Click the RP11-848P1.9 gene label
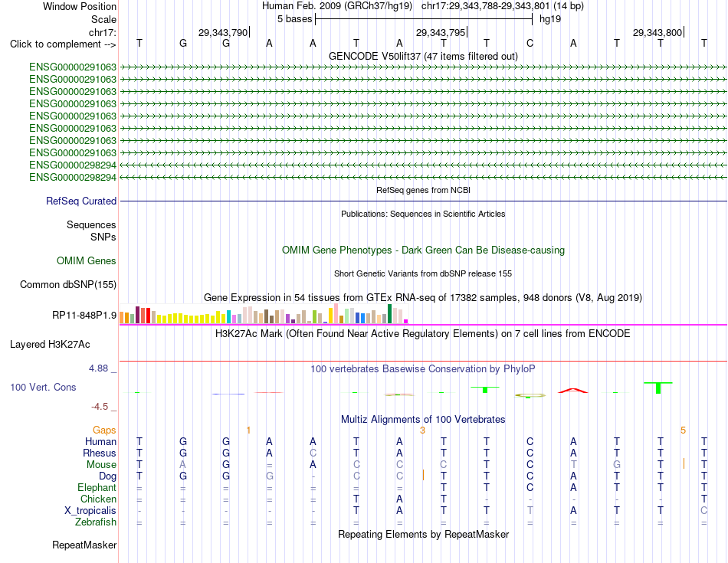Image resolution: width=728 pixels, height=563 pixels. [x=84, y=315]
